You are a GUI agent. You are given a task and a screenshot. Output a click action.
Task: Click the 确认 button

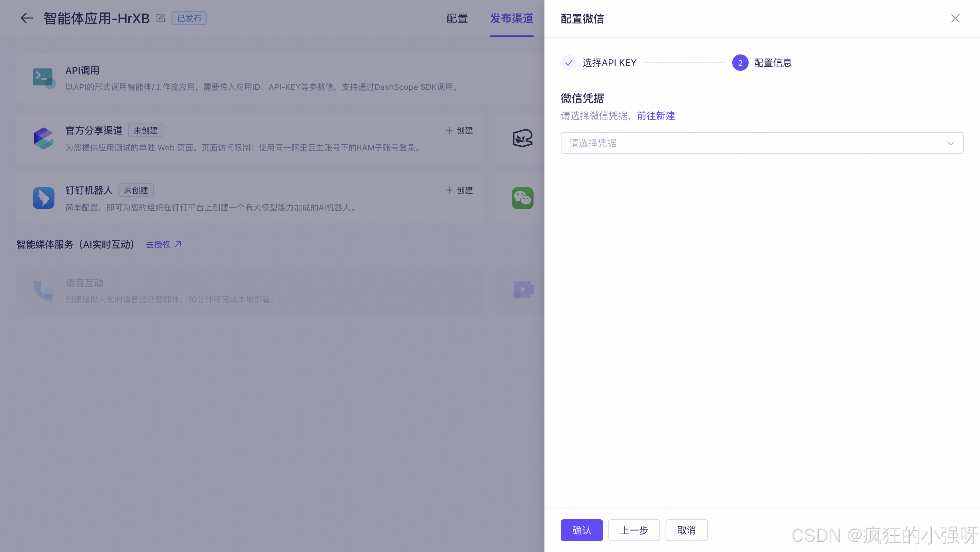coord(581,530)
